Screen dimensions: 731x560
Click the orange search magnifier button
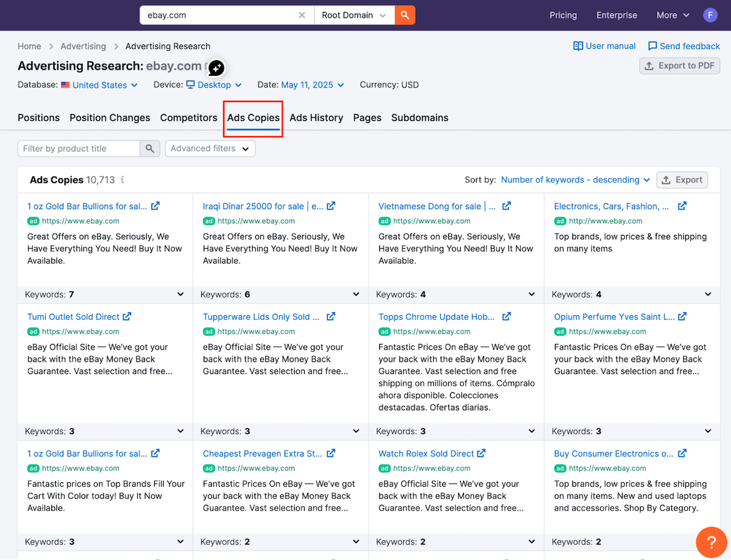click(405, 15)
